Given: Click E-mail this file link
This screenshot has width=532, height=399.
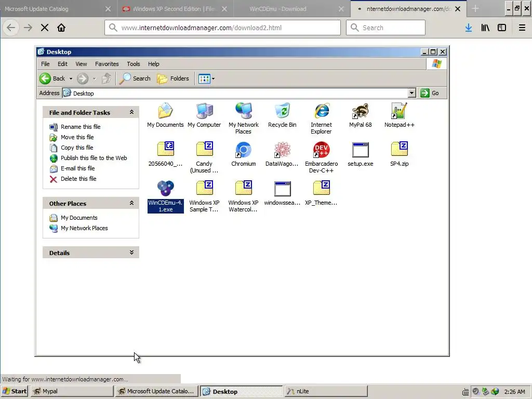Looking at the screenshot, I should (x=78, y=168).
